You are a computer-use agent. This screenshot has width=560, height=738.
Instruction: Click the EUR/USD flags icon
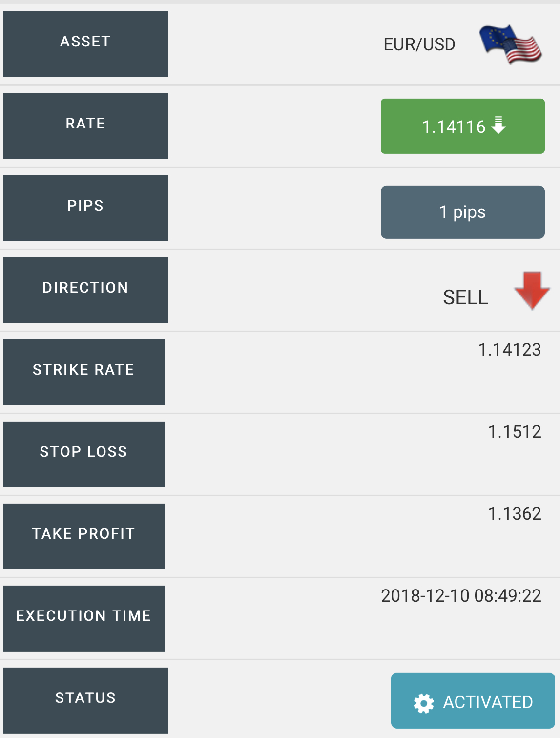510,44
